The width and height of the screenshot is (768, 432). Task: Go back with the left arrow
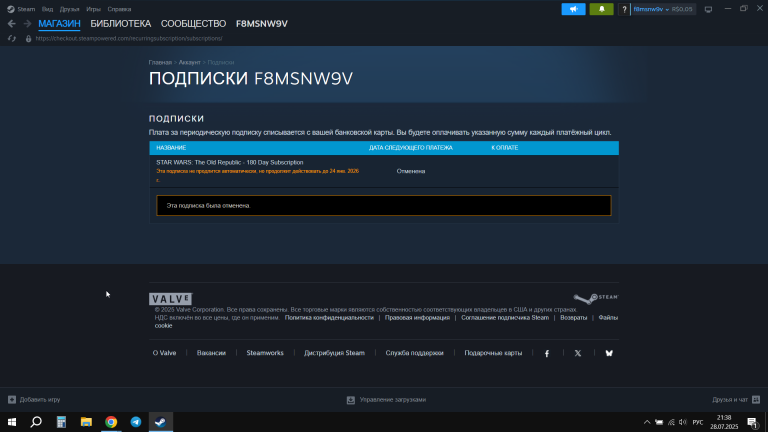click(12, 24)
